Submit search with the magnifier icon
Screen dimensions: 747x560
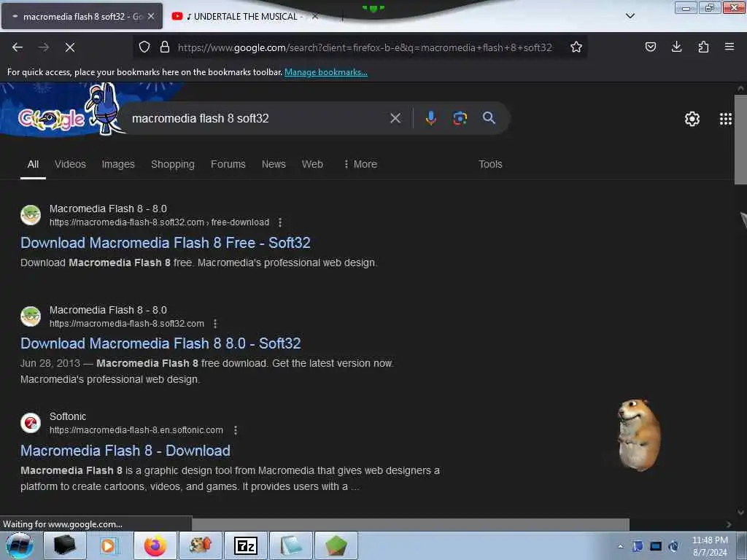pyautogui.click(x=489, y=118)
